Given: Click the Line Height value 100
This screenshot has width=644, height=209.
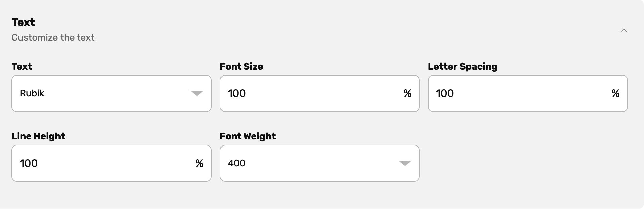Looking at the screenshot, I should click(x=28, y=163).
